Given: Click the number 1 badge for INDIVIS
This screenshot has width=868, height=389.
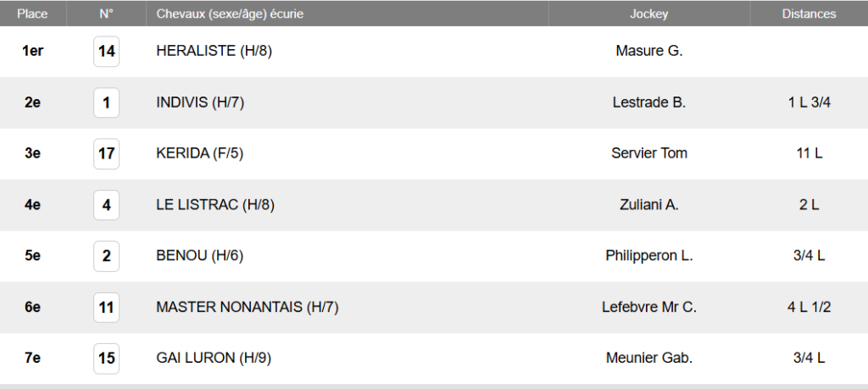Looking at the screenshot, I should coord(106,103).
